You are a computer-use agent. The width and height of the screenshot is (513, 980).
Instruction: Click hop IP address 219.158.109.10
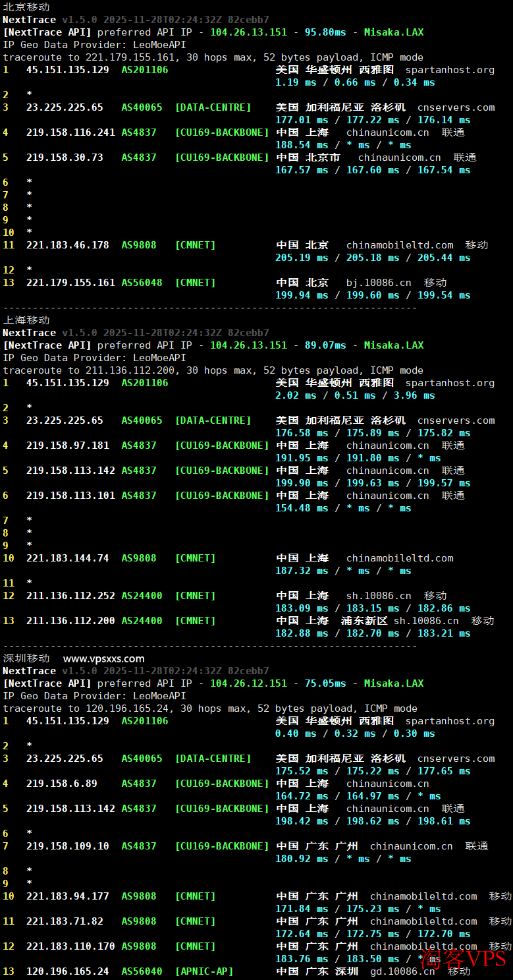coord(67,846)
